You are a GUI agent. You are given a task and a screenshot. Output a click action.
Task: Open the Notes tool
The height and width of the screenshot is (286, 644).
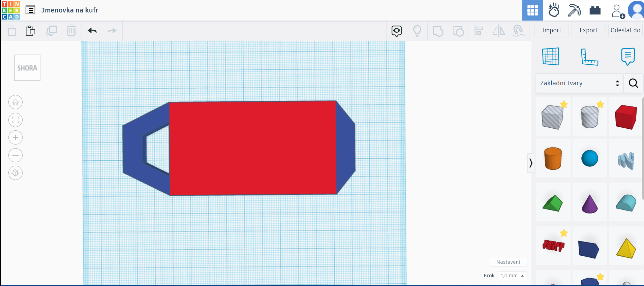(x=627, y=56)
